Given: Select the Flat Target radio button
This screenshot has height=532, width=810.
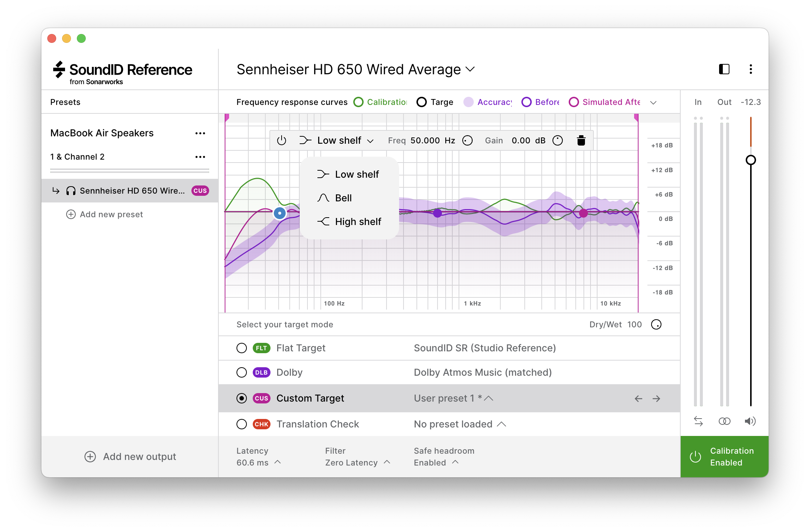Looking at the screenshot, I should coord(242,348).
